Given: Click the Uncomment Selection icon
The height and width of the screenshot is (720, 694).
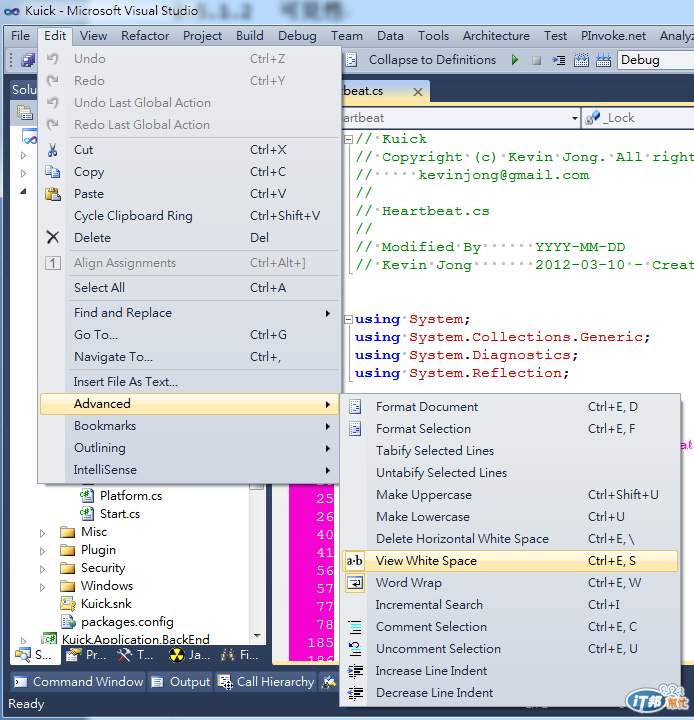Looking at the screenshot, I should 355,649.
